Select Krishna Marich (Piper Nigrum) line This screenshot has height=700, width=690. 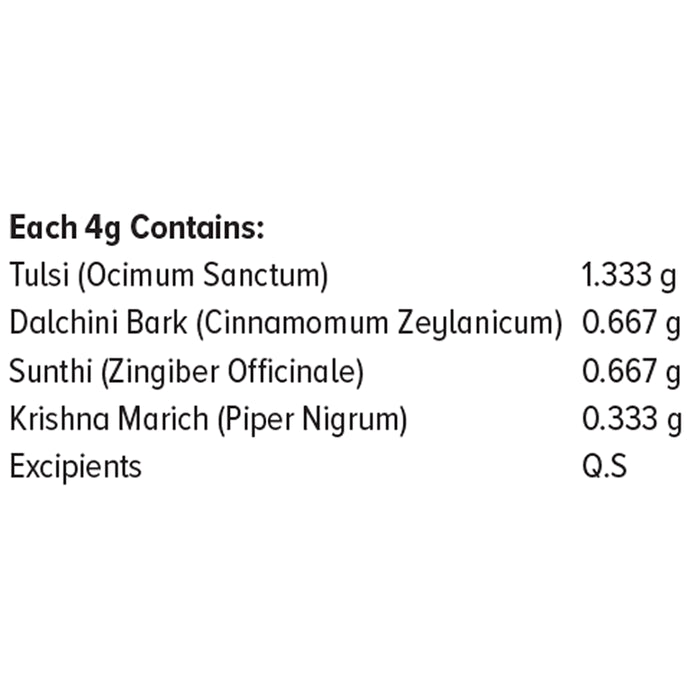(x=208, y=419)
